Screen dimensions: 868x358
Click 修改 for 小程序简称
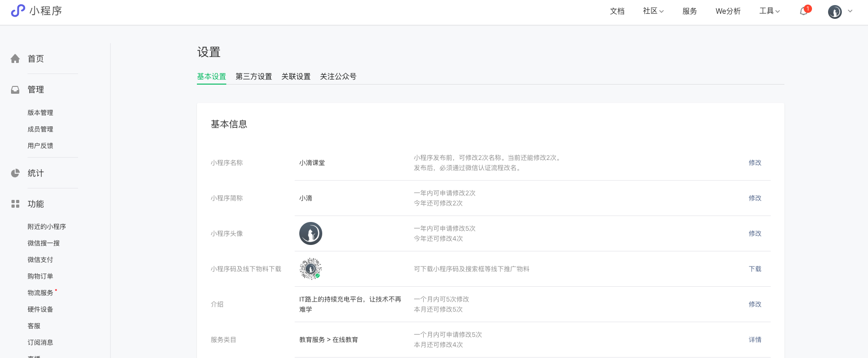click(755, 198)
